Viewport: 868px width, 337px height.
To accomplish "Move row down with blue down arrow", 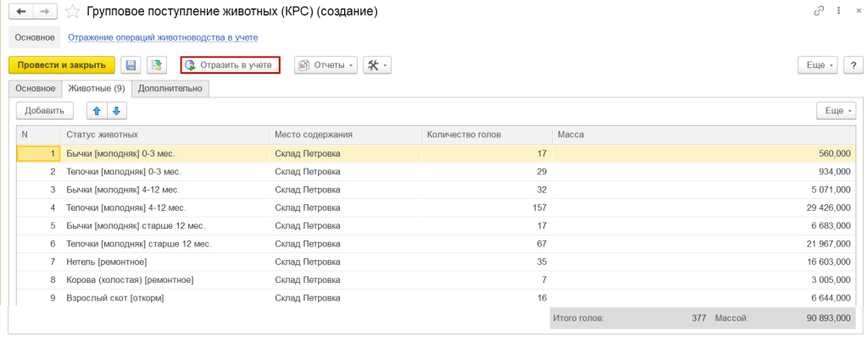I will click(x=117, y=111).
